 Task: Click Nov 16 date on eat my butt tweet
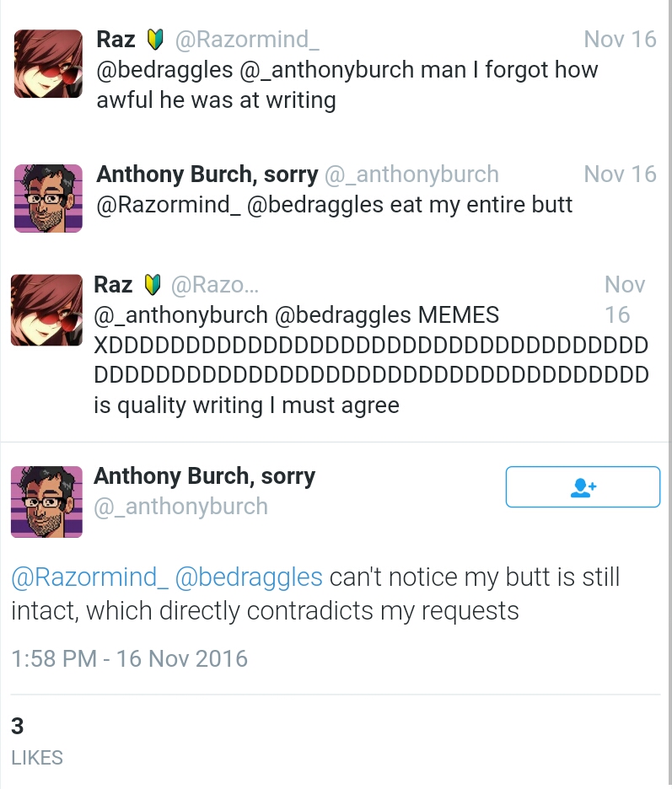click(621, 174)
